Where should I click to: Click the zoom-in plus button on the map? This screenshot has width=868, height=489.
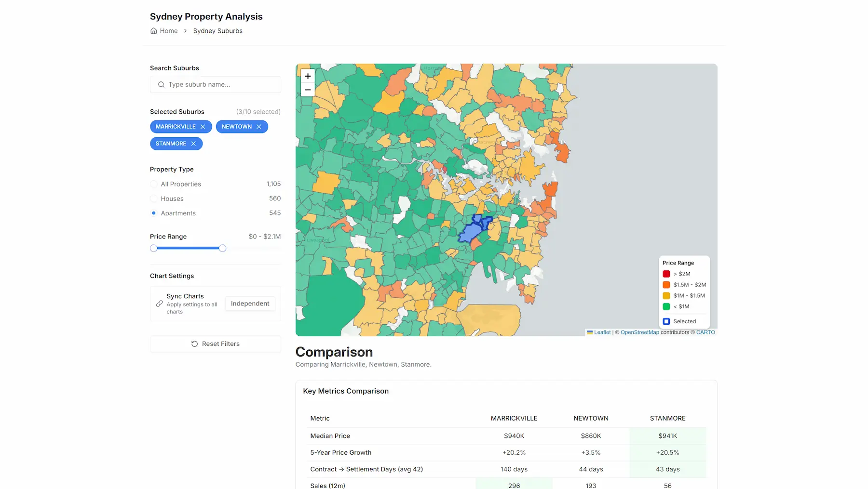click(308, 76)
